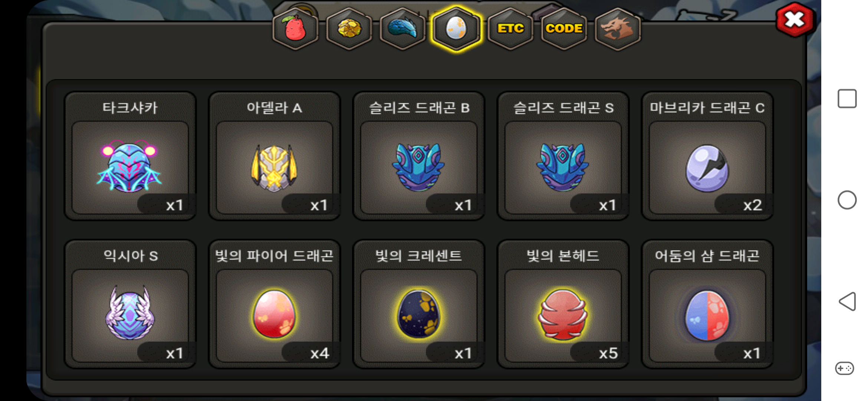Open the egg inventory tab
The image size is (868, 401).
click(456, 29)
